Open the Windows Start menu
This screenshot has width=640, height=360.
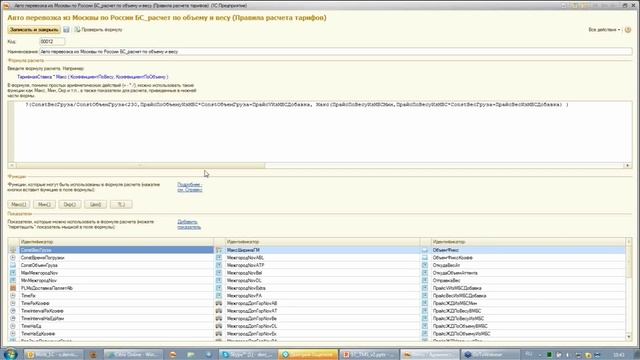10,354
